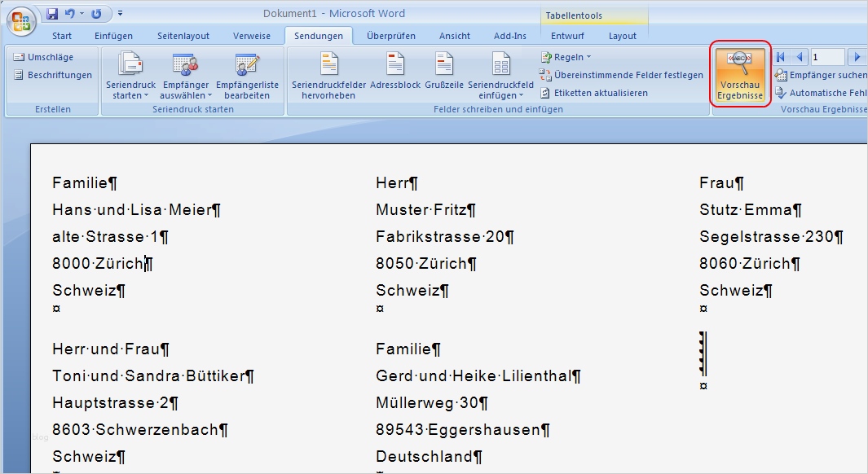
Task: Click the text 'Segelstrasse 230'
Action: coord(767,237)
